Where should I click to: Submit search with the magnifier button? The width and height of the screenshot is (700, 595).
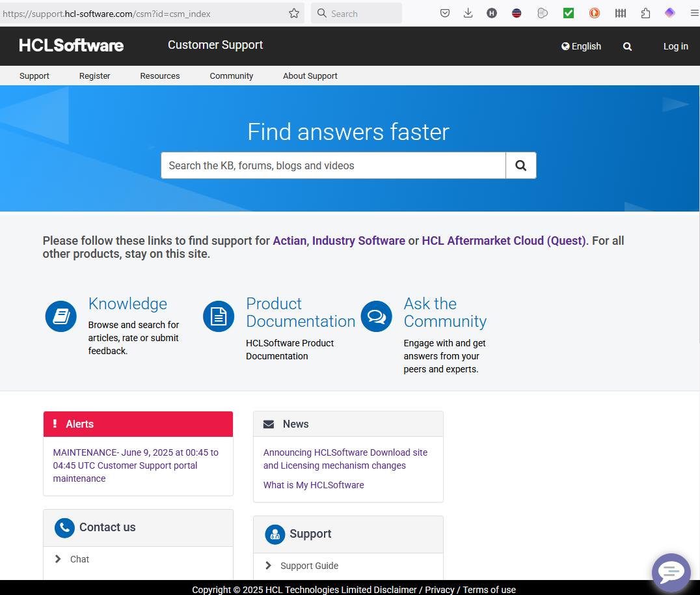[x=520, y=165]
